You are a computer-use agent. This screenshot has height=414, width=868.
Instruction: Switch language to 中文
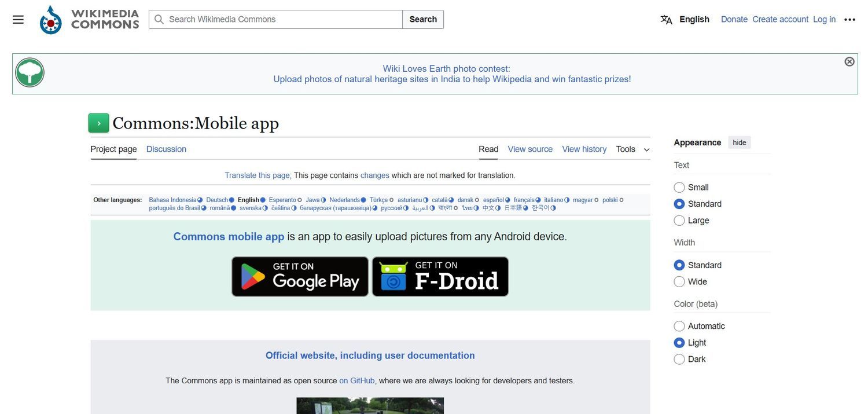[x=488, y=208]
